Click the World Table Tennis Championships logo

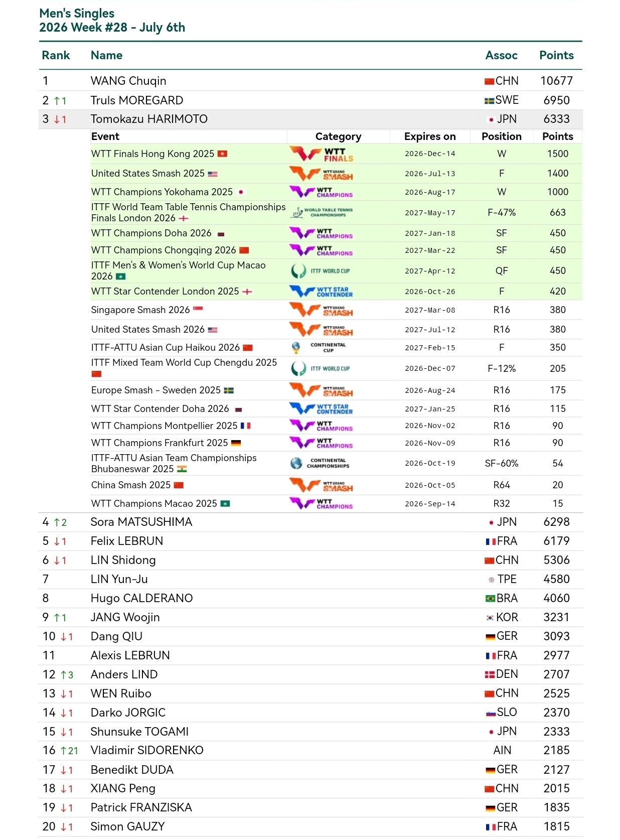pyautogui.click(x=323, y=213)
